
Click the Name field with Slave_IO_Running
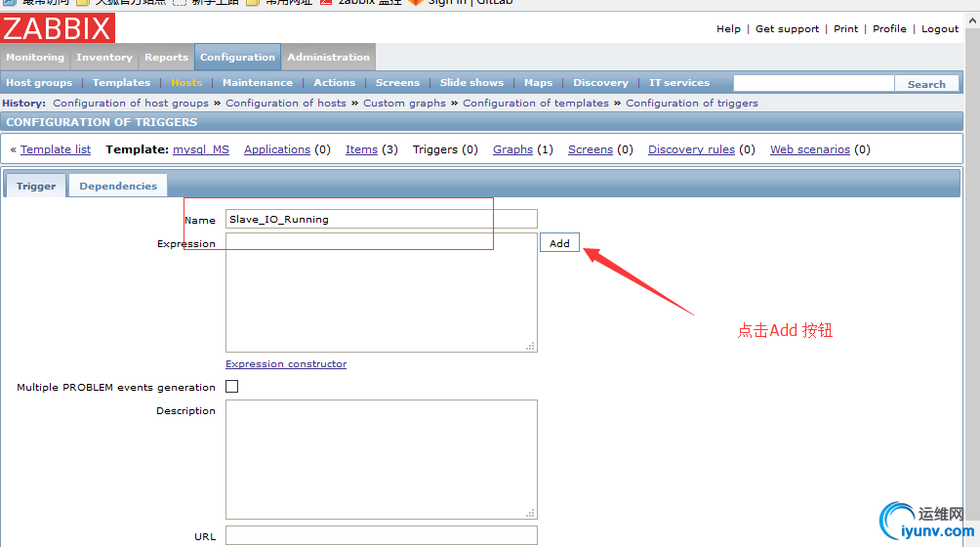pos(382,219)
